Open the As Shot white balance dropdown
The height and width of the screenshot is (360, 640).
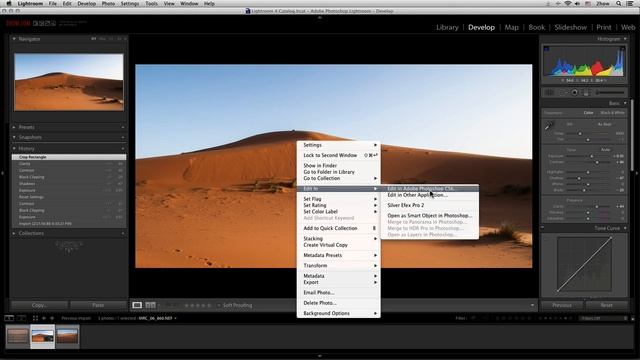(x=606, y=124)
